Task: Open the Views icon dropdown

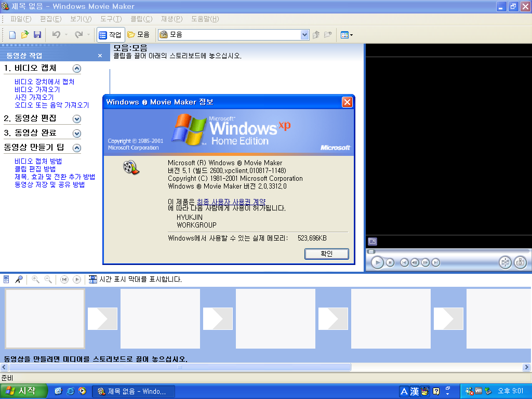Action: click(347, 35)
